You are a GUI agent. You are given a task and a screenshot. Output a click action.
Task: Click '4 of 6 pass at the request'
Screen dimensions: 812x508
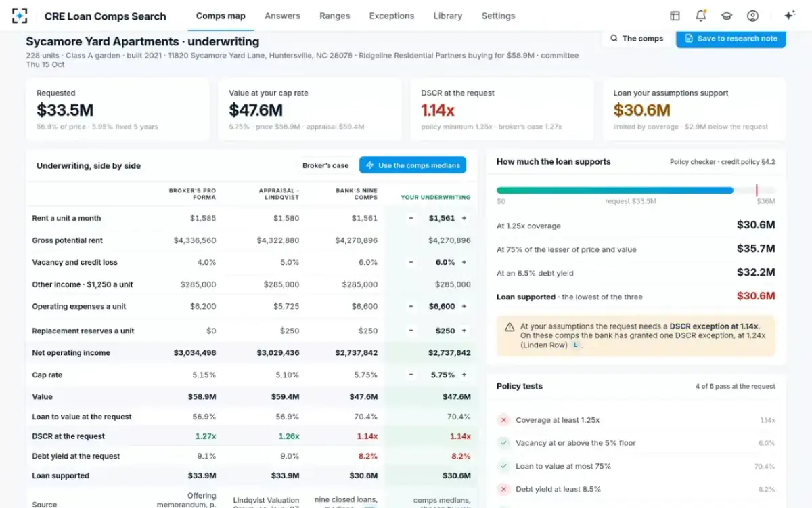coord(736,387)
